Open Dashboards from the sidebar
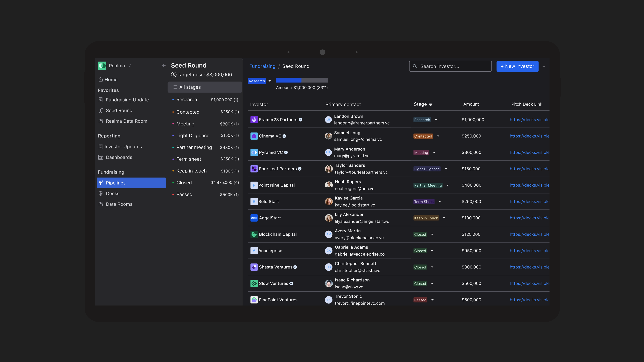Viewport: 644px width, 362px height. click(119, 157)
